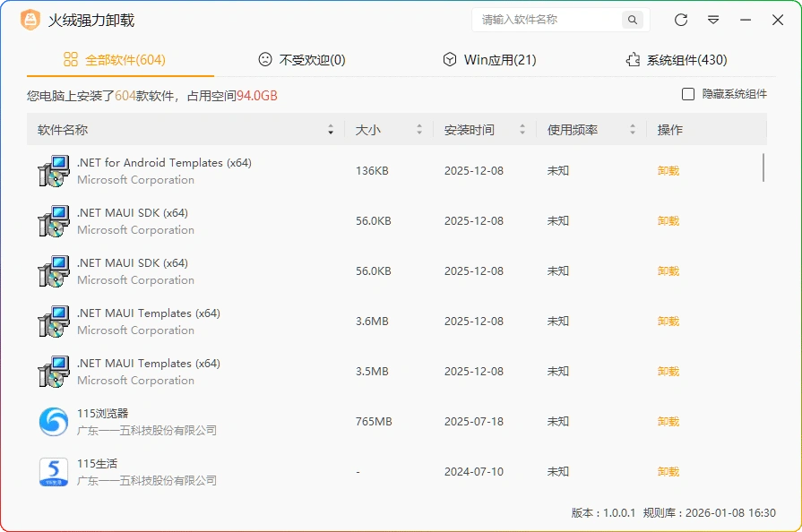Click the shield icon on Win应用 tab
The height and width of the screenshot is (532, 802).
point(449,59)
